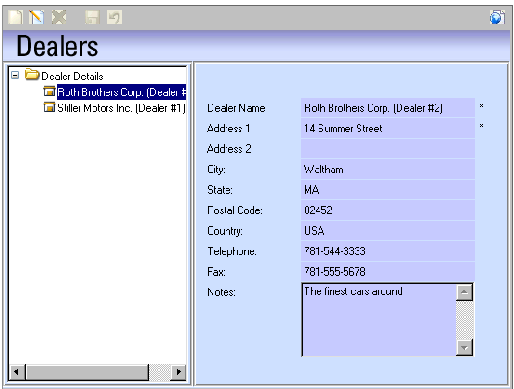Click the Telephone field 781-544-3333

(x=388, y=251)
